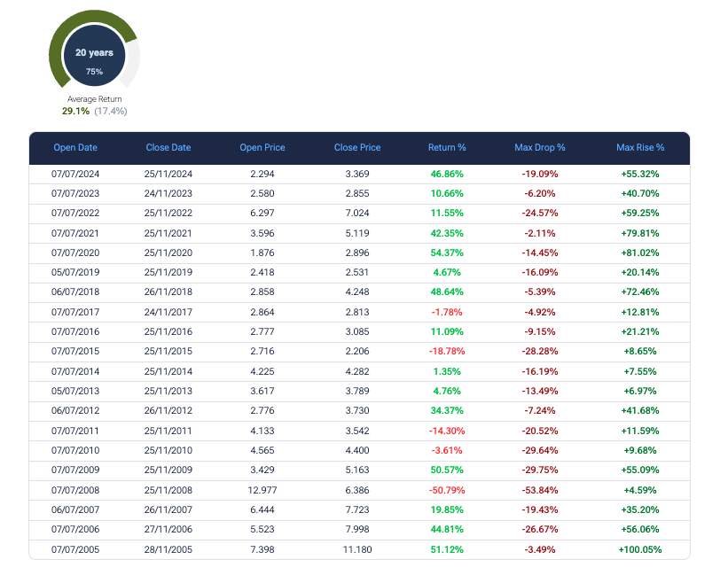Select return value 48.64%
Screen dimensions: 728x583
click(447, 291)
